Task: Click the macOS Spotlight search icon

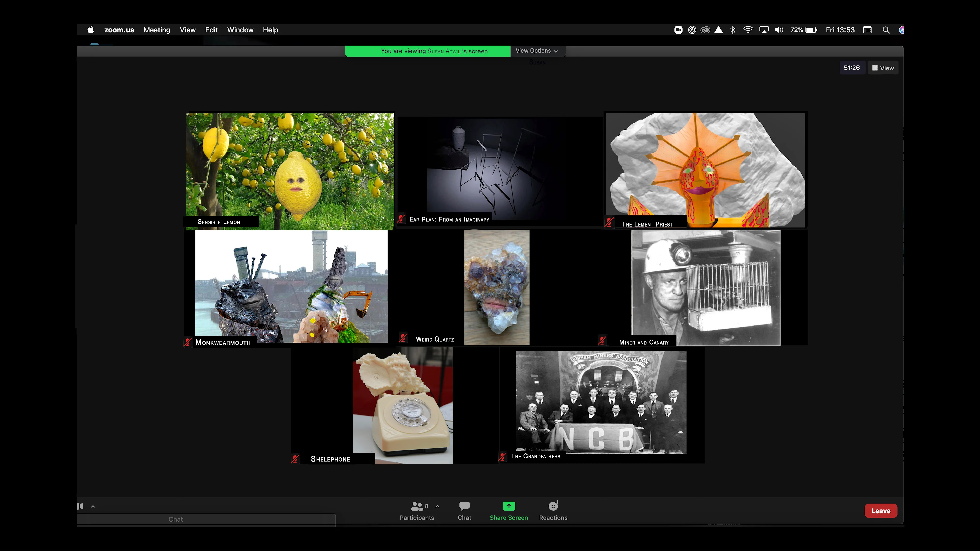Action: (886, 30)
